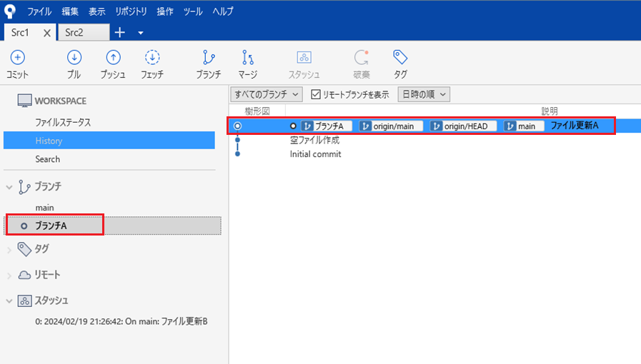Click the origin/main label badge
The height and width of the screenshot is (364, 641).
391,126
